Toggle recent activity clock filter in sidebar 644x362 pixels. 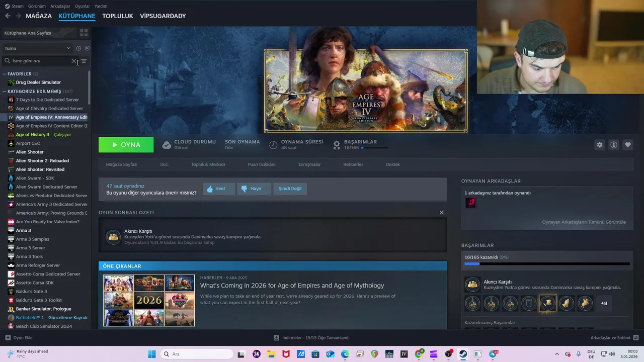[78, 48]
